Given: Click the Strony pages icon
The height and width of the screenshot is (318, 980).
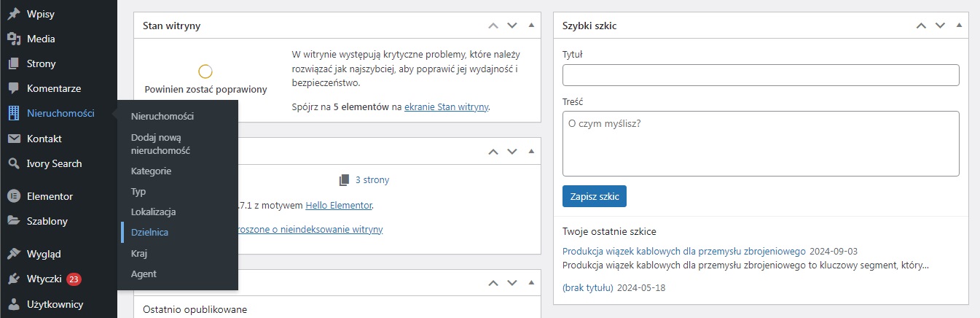Looking at the screenshot, I should pos(13,63).
